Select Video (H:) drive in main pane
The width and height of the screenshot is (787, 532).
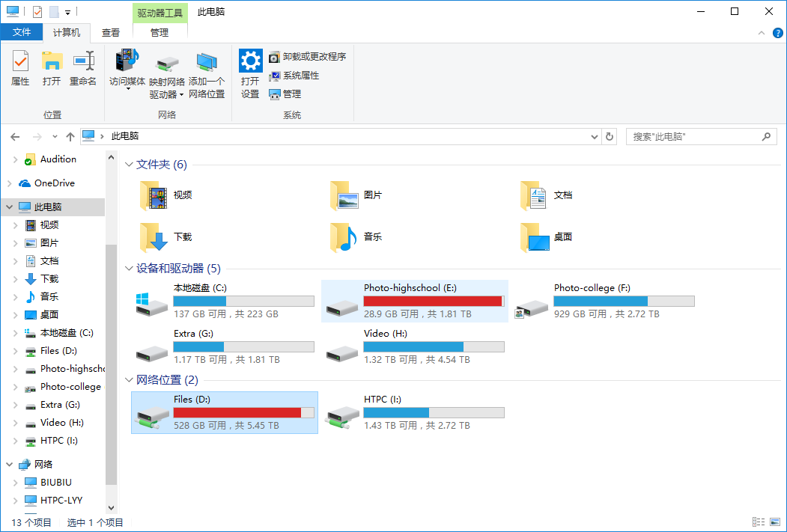point(415,346)
